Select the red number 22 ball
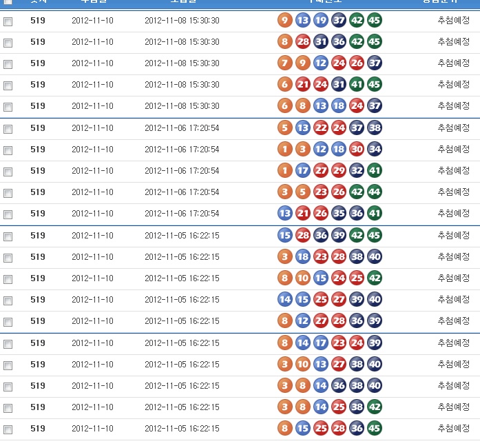This screenshot has height=448, width=480. pyautogui.click(x=320, y=128)
